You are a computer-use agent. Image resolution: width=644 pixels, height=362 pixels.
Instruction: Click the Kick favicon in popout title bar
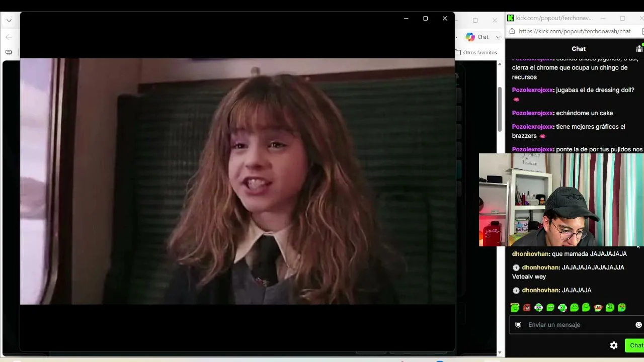510,18
